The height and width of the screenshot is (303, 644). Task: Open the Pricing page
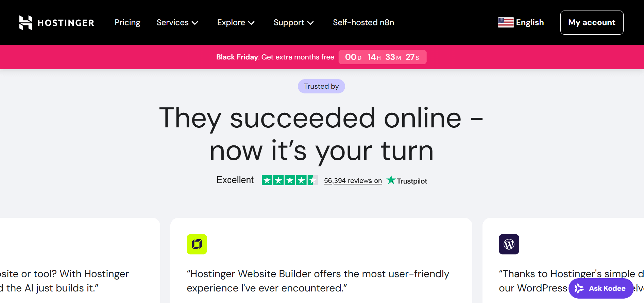pyautogui.click(x=128, y=22)
